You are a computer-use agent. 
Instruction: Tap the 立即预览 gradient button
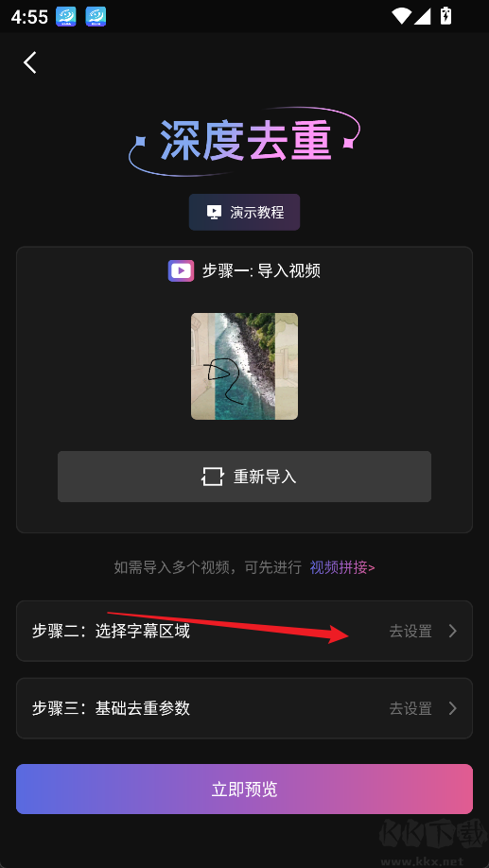(x=244, y=789)
